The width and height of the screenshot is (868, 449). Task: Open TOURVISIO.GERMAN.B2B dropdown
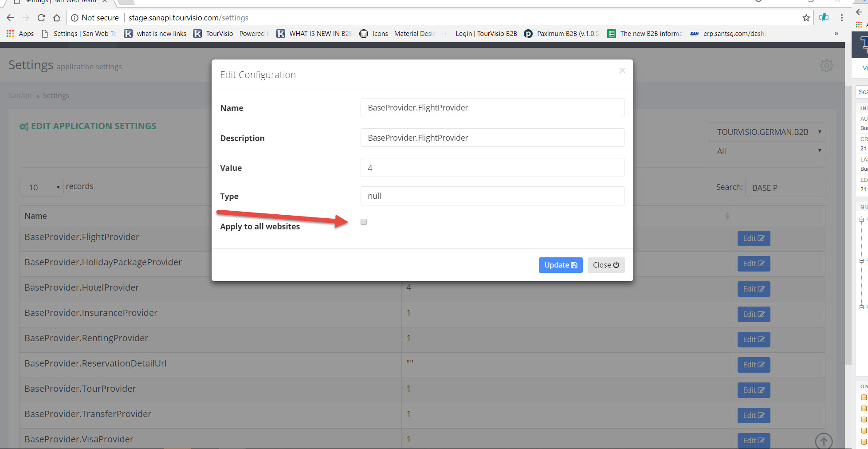coord(766,132)
